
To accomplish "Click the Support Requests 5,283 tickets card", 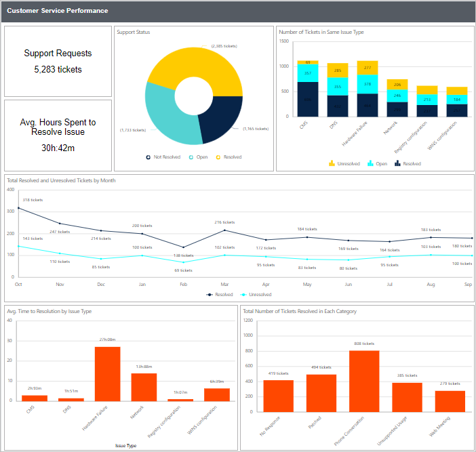I will (58, 61).
